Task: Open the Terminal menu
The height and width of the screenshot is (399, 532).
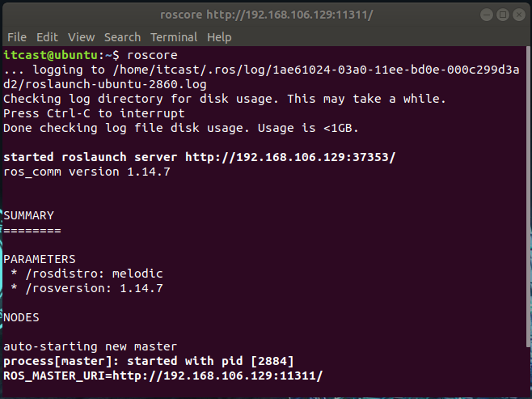Action: 174,37
